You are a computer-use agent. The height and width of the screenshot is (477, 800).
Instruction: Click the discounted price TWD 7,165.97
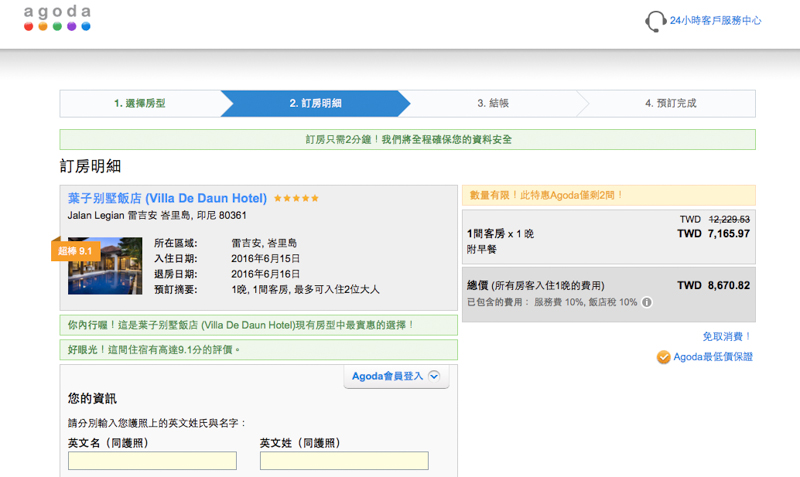(713, 234)
